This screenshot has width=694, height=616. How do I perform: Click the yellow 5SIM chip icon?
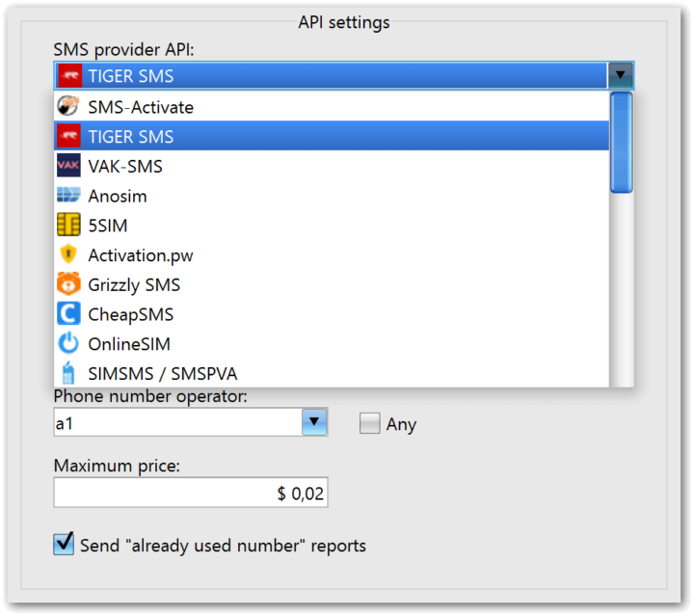click(68, 225)
